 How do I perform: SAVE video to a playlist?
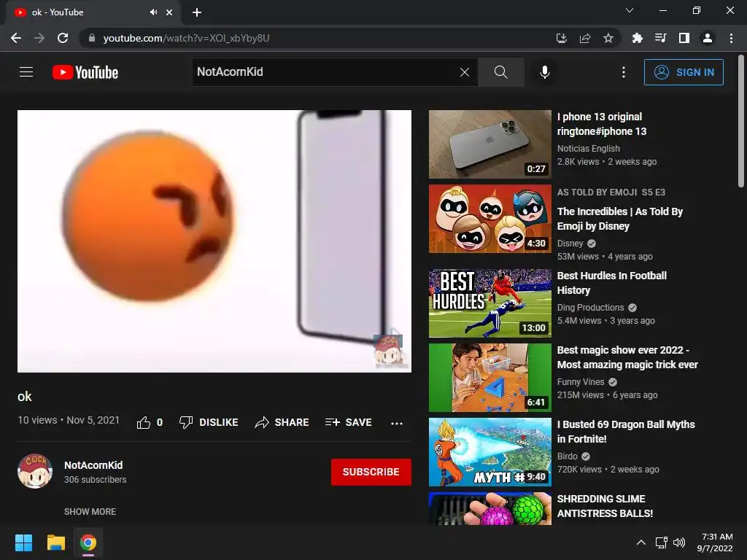point(348,422)
